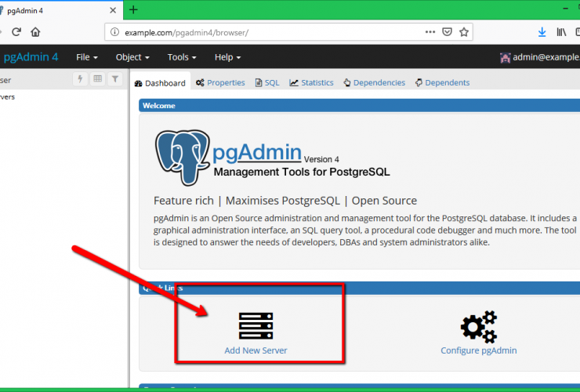This screenshot has height=392, width=580.
Task: Click the Add New Server link
Action: tap(256, 350)
